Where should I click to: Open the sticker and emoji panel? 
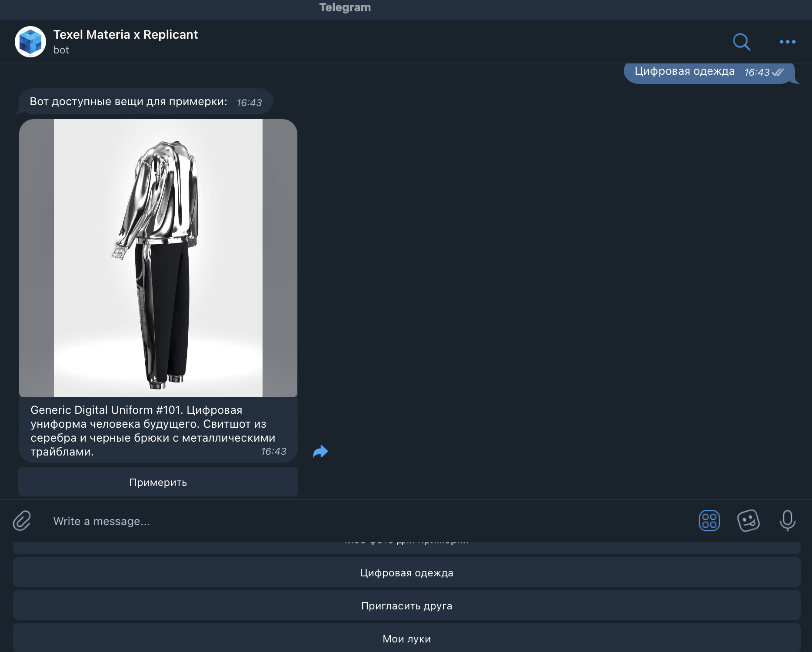[x=748, y=521]
